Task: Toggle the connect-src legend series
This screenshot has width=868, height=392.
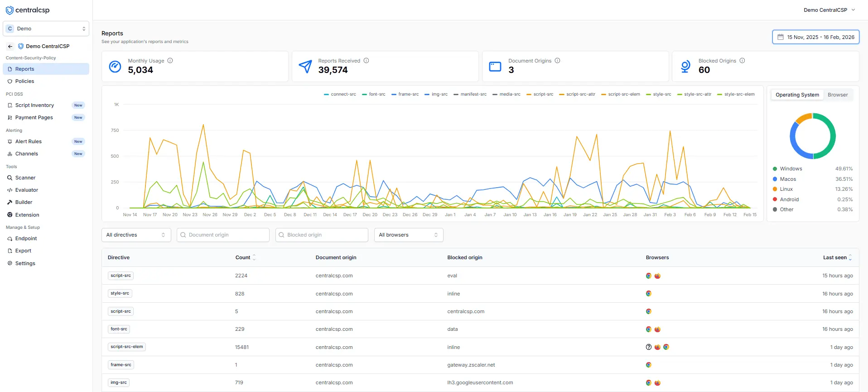Action: (x=340, y=94)
